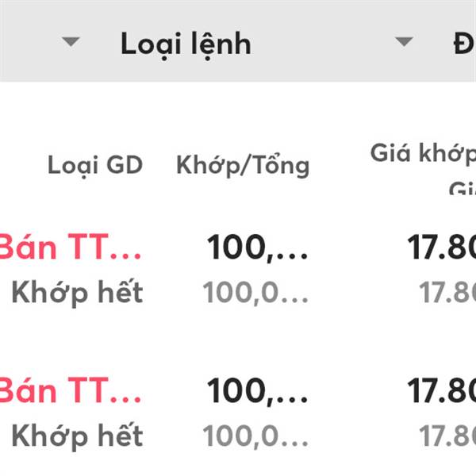Image resolution: width=476 pixels, height=476 pixels.
Task: Click the cut-off Gi subheader under Giá khớp
Action: [x=463, y=188]
